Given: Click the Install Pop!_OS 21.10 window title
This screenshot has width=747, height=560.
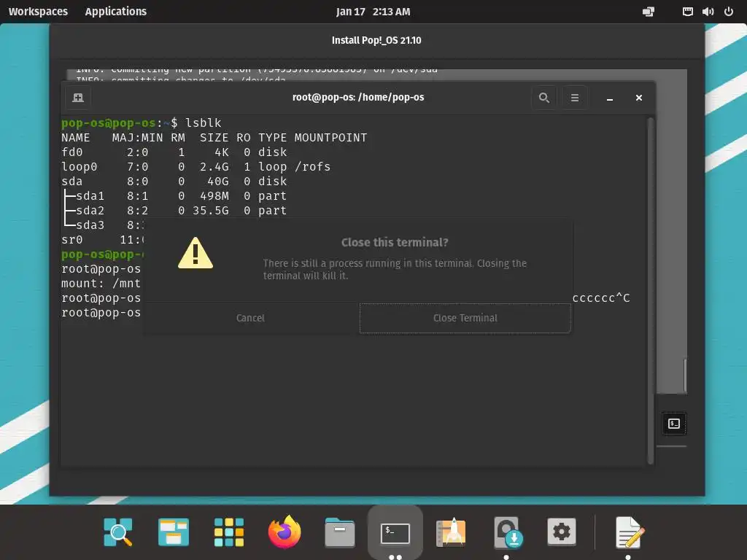Looking at the screenshot, I should click(376, 41).
